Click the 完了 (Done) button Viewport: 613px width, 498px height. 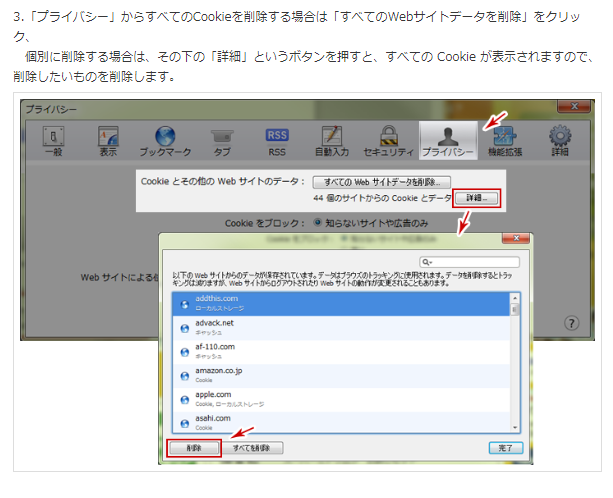click(x=505, y=448)
